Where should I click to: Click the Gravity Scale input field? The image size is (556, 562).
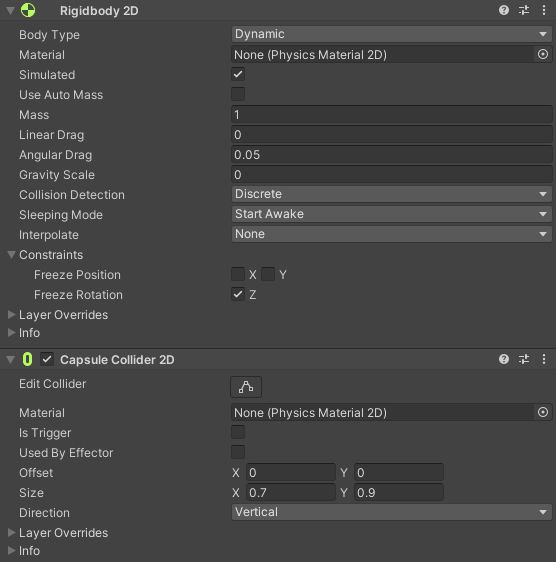point(391,175)
